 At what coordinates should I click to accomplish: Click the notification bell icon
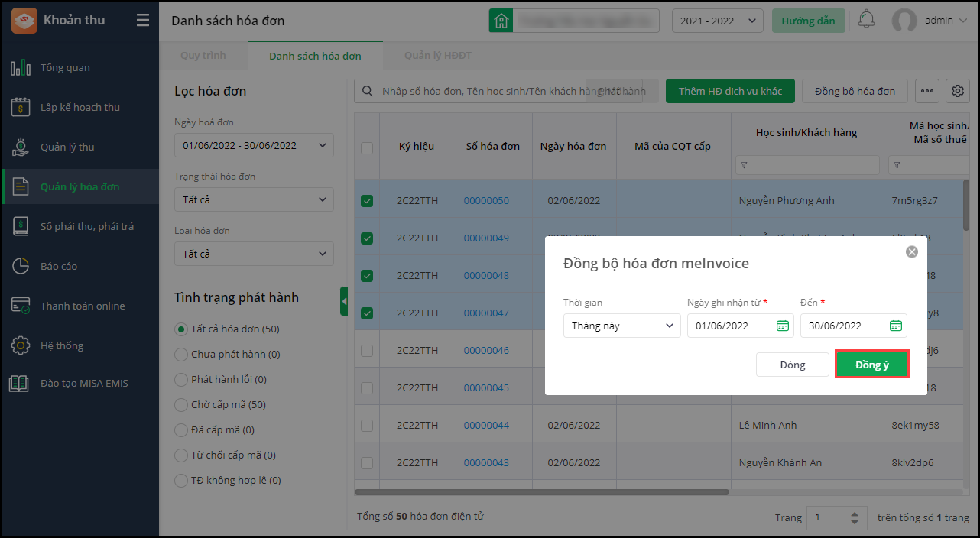(866, 21)
